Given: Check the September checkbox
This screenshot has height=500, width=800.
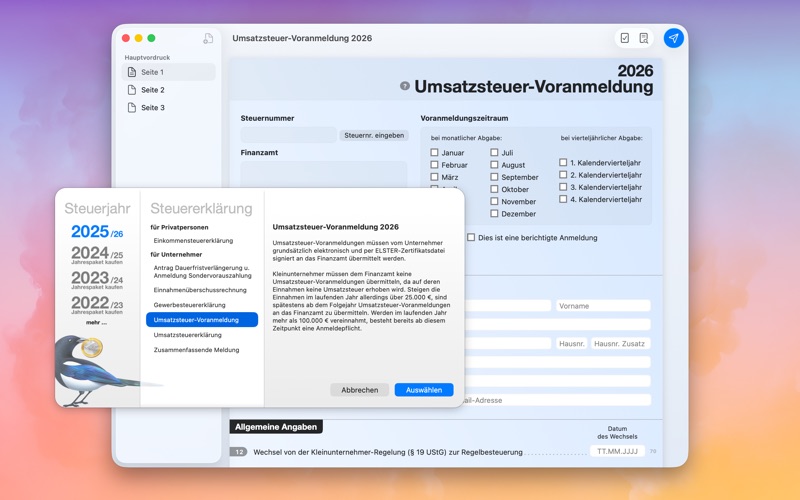Looking at the screenshot, I should coord(494,177).
